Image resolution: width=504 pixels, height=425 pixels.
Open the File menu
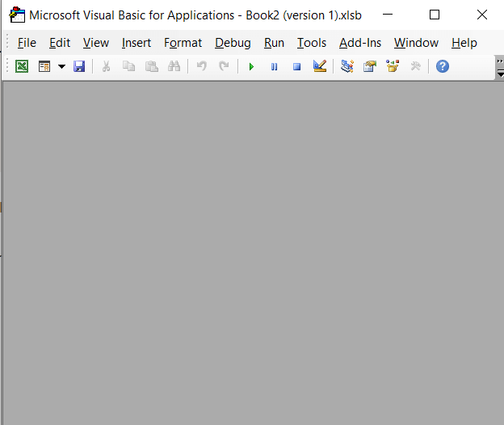(27, 43)
